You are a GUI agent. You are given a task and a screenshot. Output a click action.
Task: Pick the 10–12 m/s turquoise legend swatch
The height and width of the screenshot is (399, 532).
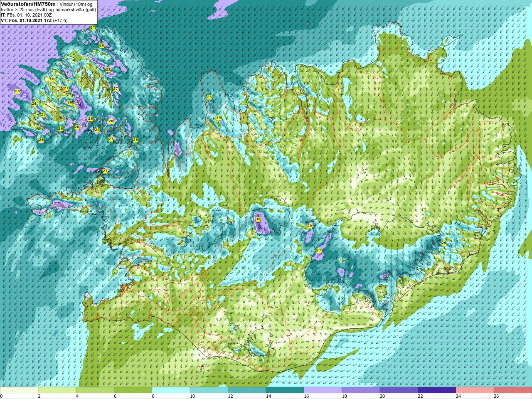coord(209,390)
